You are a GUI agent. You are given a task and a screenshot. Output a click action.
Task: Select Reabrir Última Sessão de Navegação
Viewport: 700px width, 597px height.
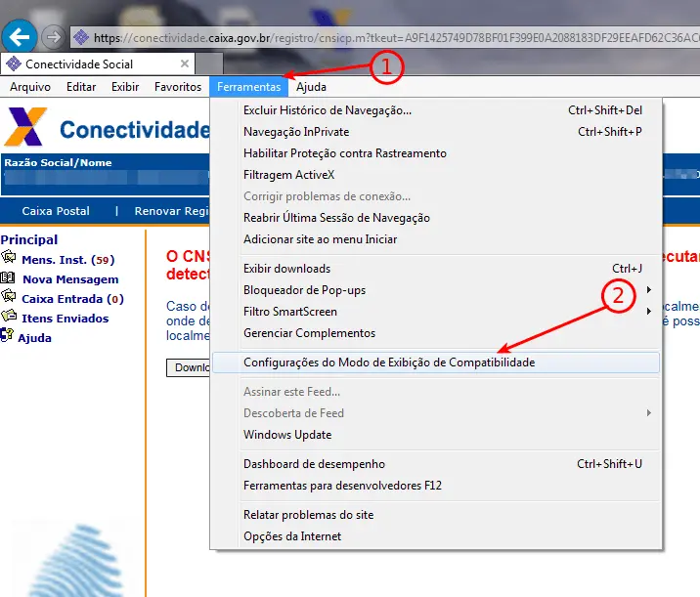(436, 218)
